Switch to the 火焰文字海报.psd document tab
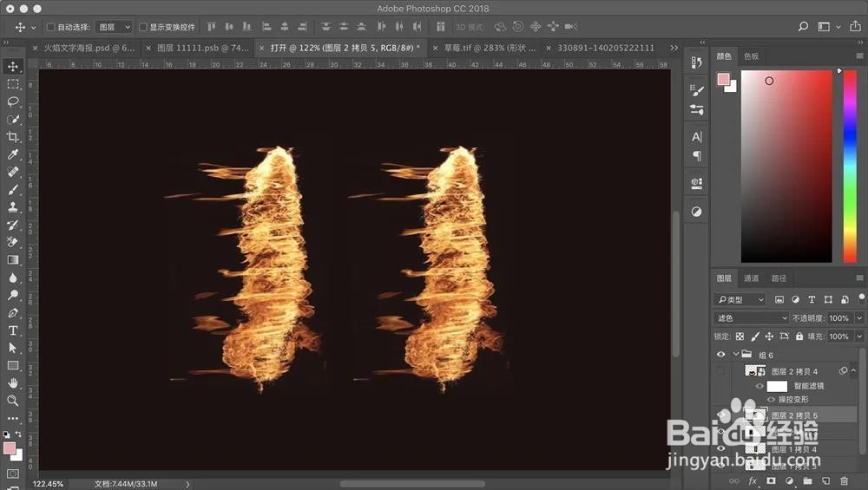 (x=89, y=48)
